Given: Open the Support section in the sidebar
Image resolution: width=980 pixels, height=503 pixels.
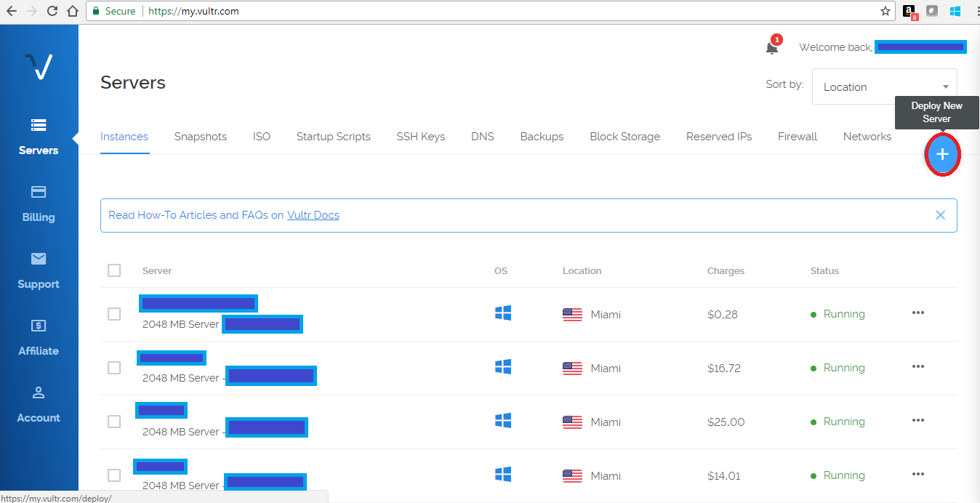Looking at the screenshot, I should click(39, 270).
